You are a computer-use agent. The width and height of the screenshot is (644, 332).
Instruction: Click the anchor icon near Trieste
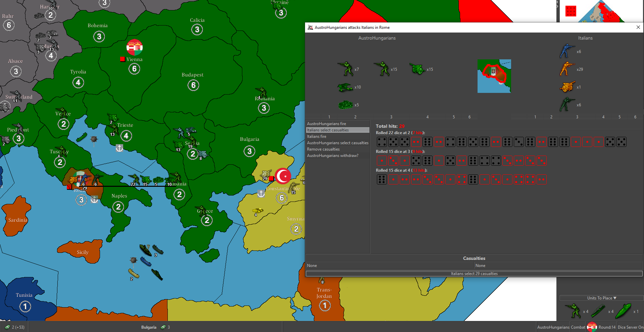click(x=119, y=148)
